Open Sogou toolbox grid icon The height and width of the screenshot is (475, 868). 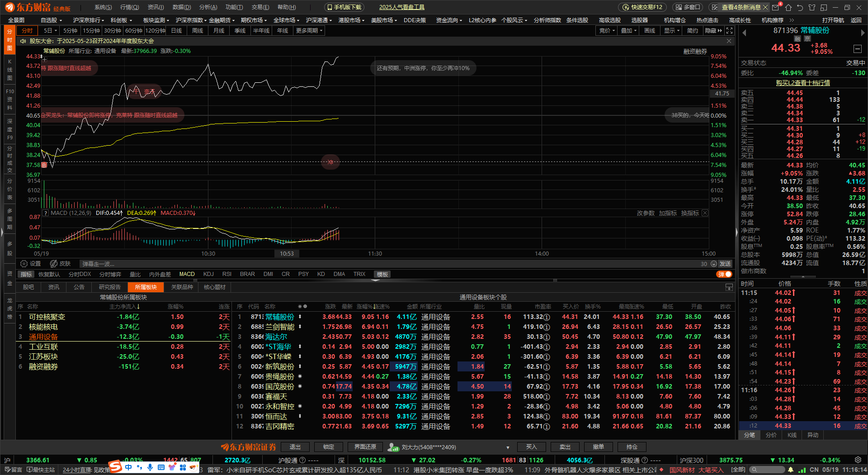coord(183,467)
